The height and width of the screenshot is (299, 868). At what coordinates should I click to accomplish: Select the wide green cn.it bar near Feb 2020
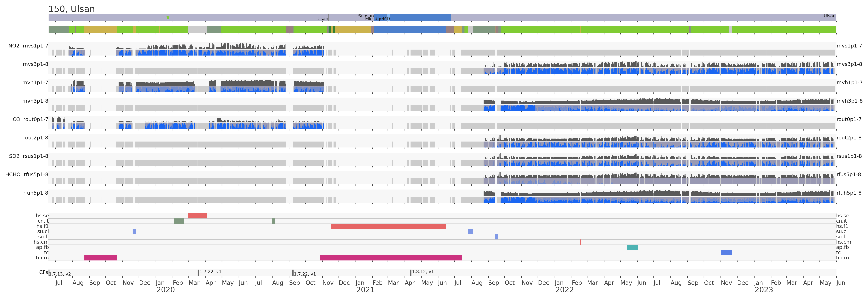point(179,221)
